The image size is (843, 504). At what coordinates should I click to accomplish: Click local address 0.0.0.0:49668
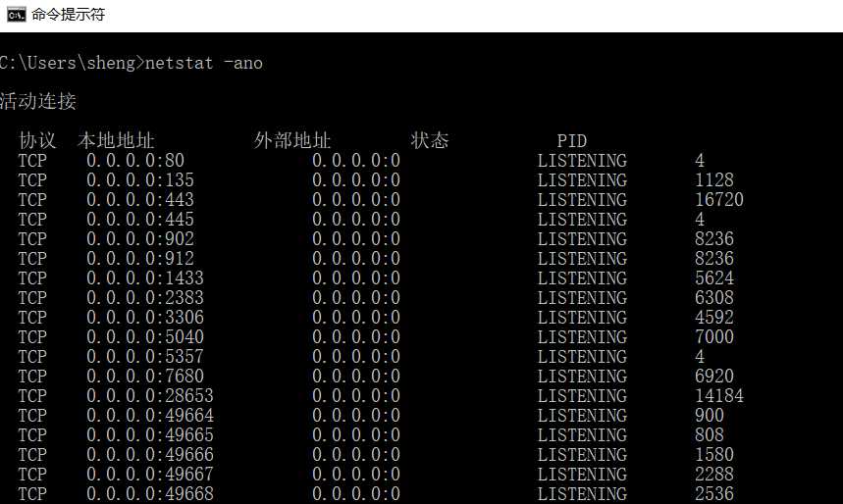coord(150,494)
